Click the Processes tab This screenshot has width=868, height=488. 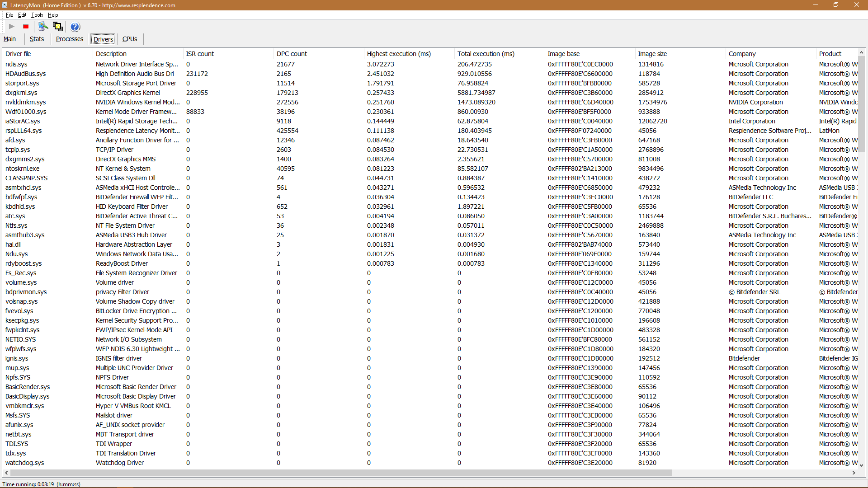coord(69,39)
